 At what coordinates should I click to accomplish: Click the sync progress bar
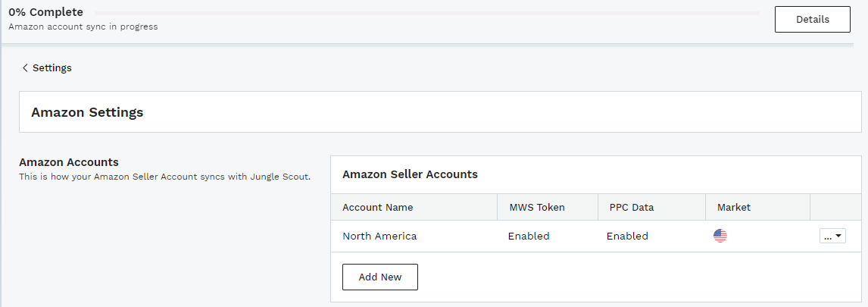[426, 13]
